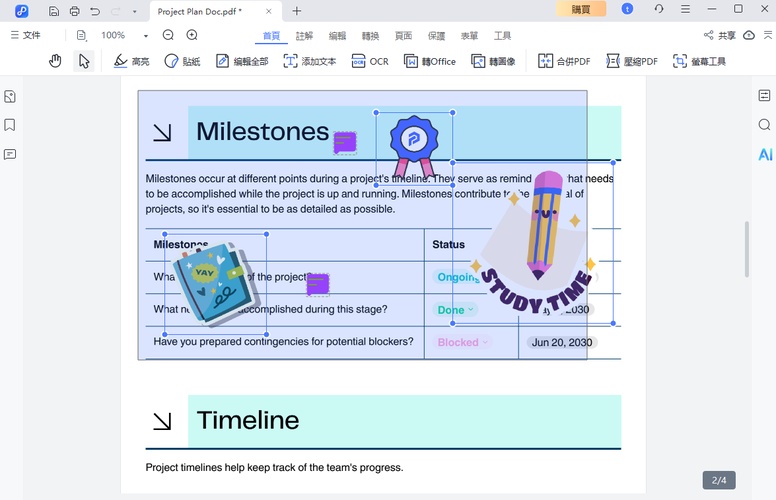Open the Blocked status dropdown
Viewport: 776px width, 500px height.
coord(462,342)
